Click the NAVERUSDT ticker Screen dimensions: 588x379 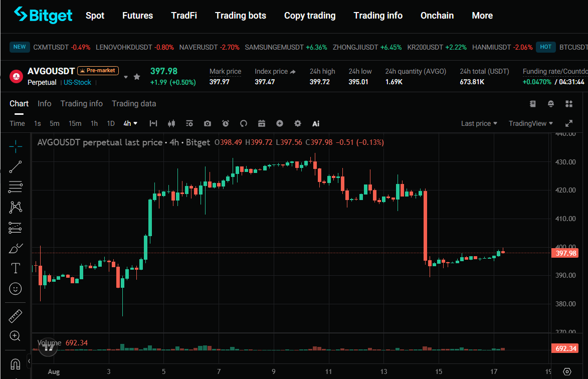(x=209, y=47)
